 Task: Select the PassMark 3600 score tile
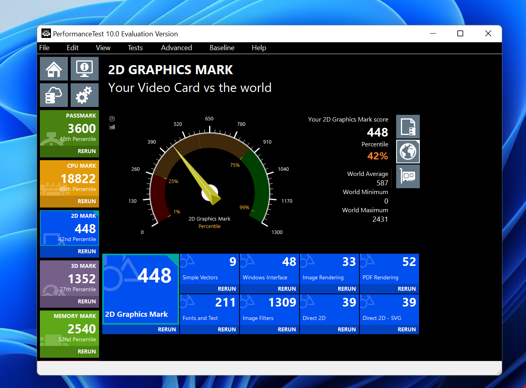coord(69,128)
